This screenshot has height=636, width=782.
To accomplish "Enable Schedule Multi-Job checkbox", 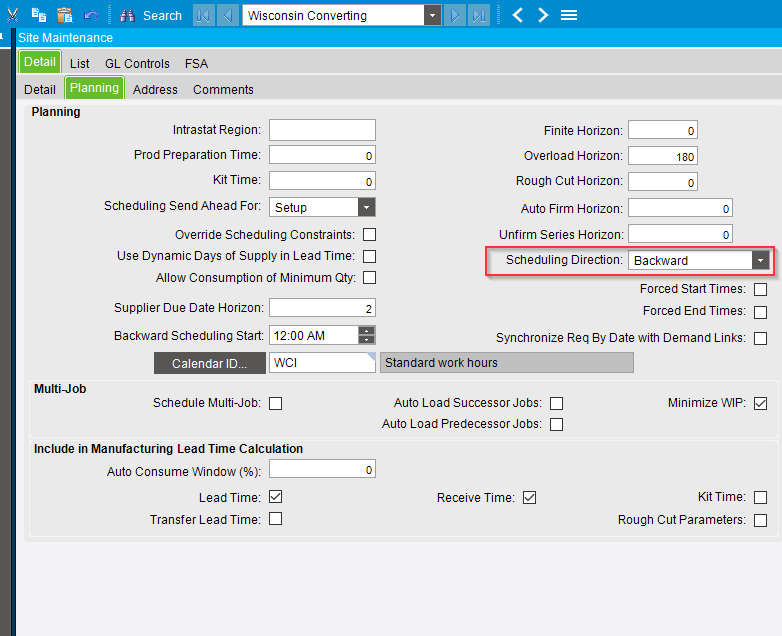I will [275, 403].
